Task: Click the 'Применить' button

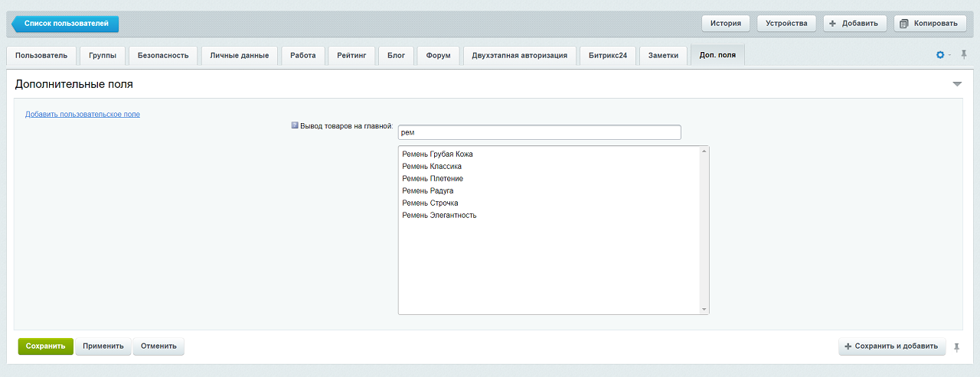Action: (103, 346)
